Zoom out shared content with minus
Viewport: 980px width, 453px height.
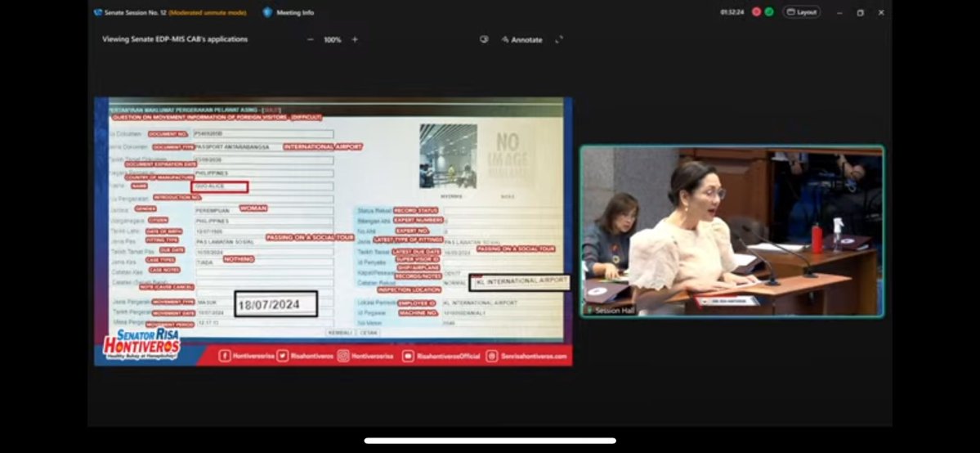[x=310, y=39]
